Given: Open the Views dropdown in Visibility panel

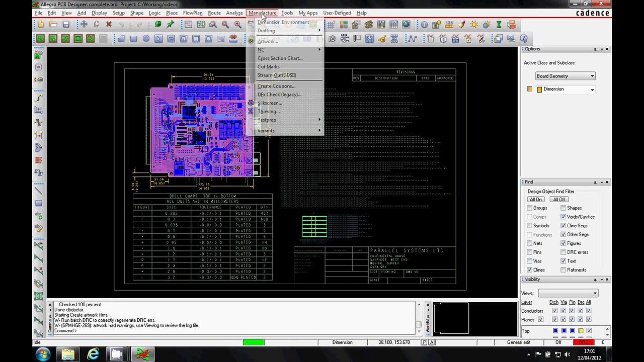Looking at the screenshot, I should pyautogui.click(x=568, y=293).
